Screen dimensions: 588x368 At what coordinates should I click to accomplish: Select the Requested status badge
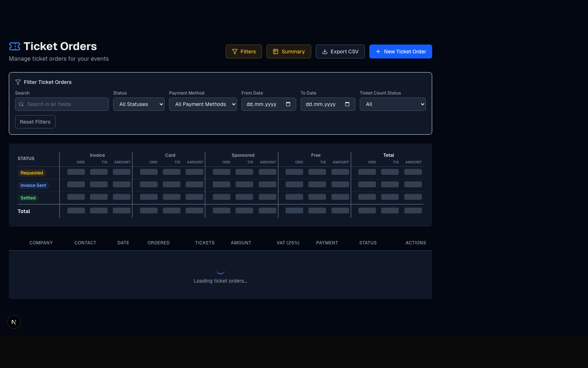(32, 173)
